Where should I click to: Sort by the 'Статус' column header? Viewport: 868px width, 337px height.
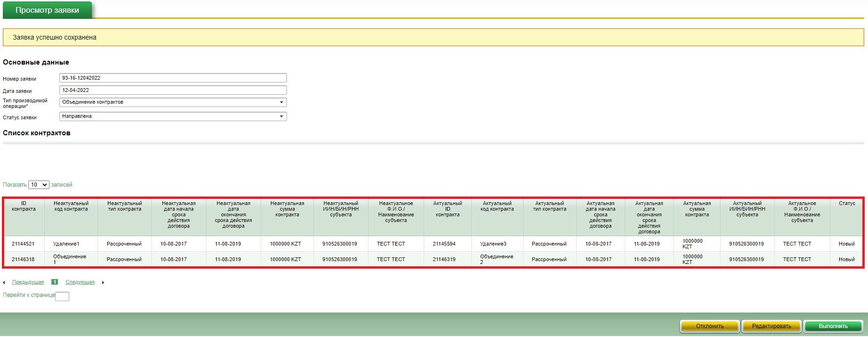click(846, 204)
